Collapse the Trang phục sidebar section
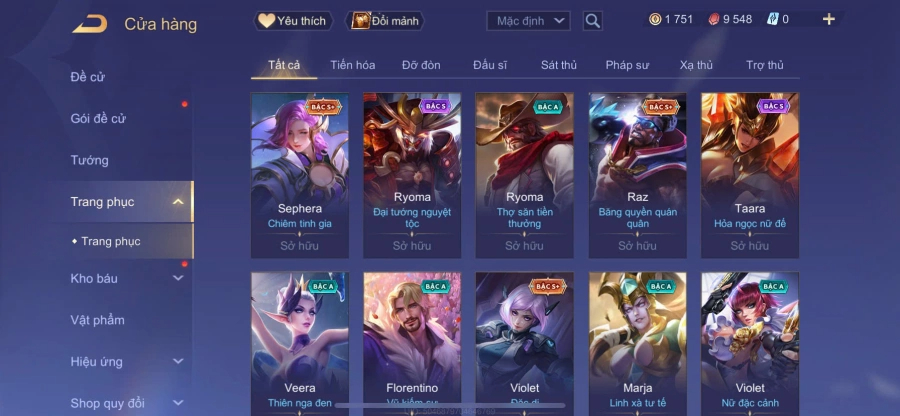The image size is (900, 416). [x=178, y=202]
